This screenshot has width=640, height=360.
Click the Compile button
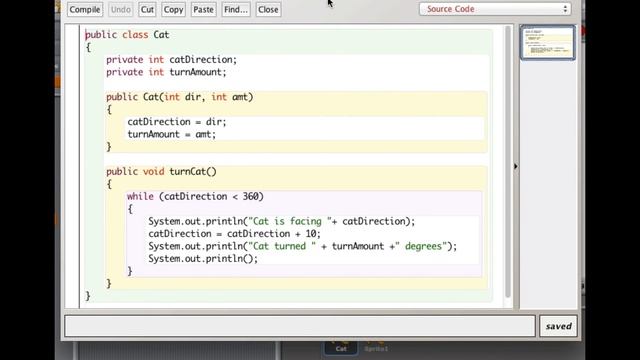[85, 9]
